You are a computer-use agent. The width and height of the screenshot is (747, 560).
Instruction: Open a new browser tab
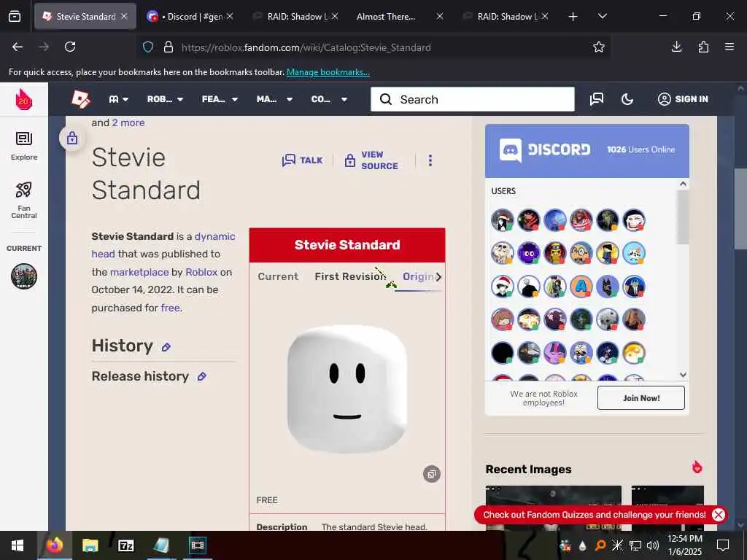(573, 17)
